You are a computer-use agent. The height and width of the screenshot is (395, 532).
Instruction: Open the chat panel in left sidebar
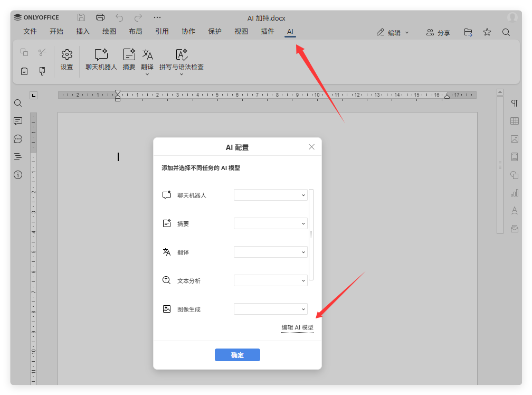click(x=18, y=139)
